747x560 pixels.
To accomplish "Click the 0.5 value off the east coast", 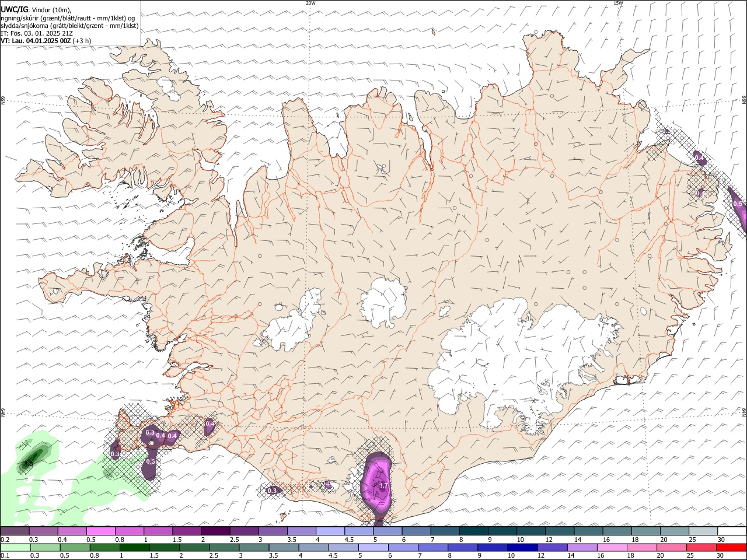I will [x=738, y=204].
